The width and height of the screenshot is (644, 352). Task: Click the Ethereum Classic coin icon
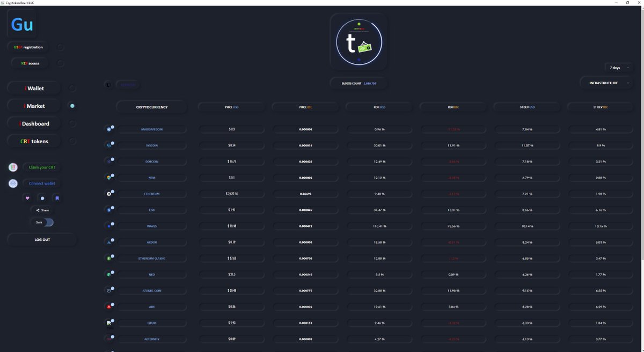coord(109,258)
